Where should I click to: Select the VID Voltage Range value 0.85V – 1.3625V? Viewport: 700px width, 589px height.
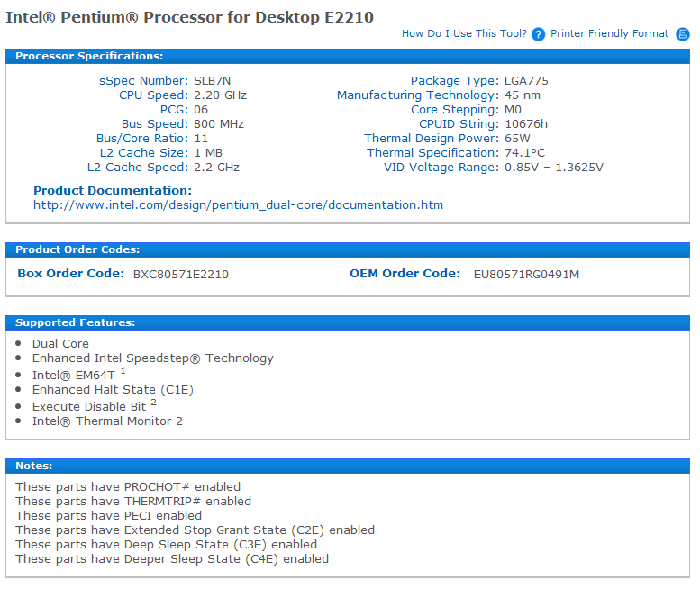[554, 168]
